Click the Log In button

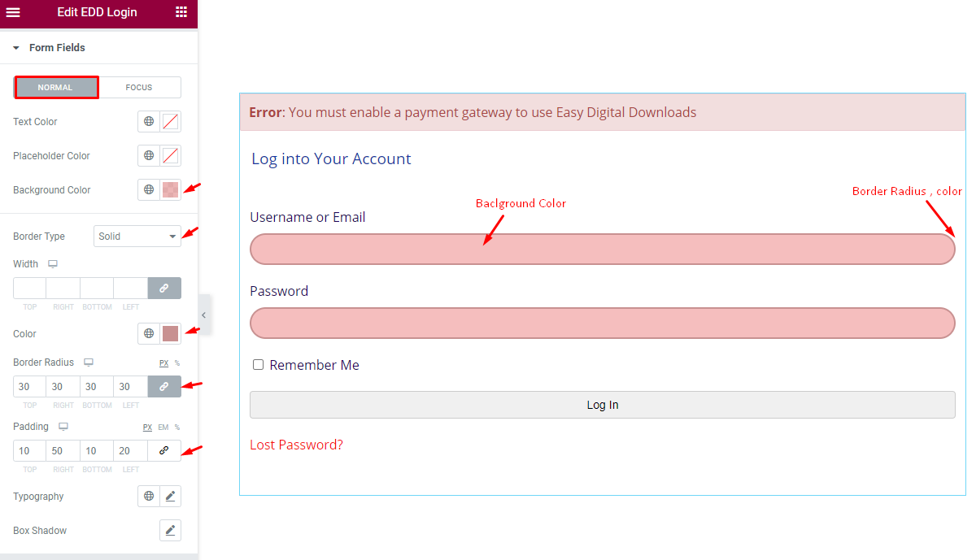(x=603, y=404)
